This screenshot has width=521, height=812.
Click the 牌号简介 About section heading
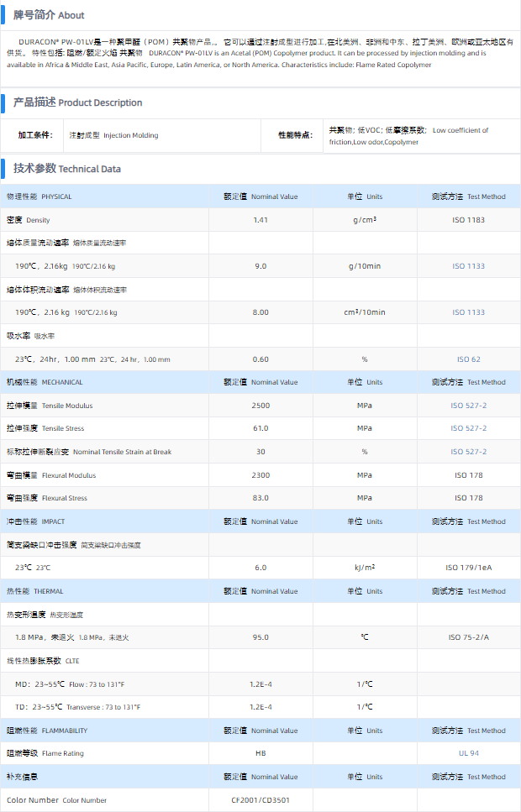point(49,15)
